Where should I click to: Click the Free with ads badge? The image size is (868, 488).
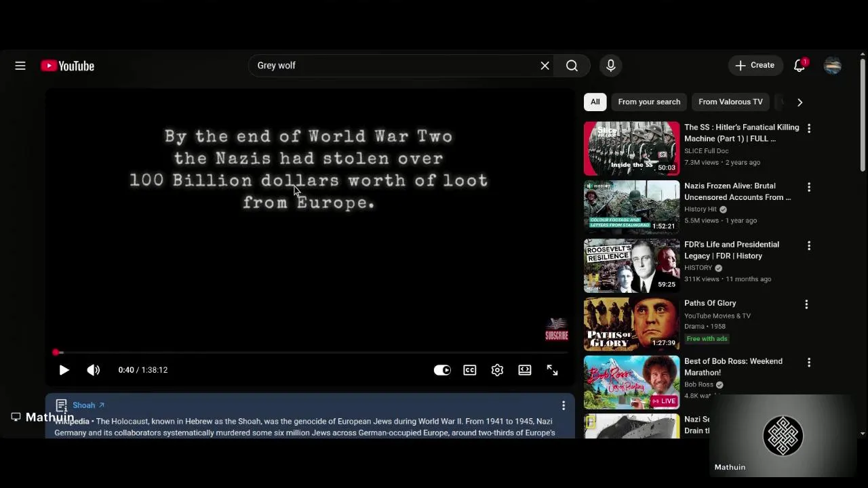[x=707, y=339]
